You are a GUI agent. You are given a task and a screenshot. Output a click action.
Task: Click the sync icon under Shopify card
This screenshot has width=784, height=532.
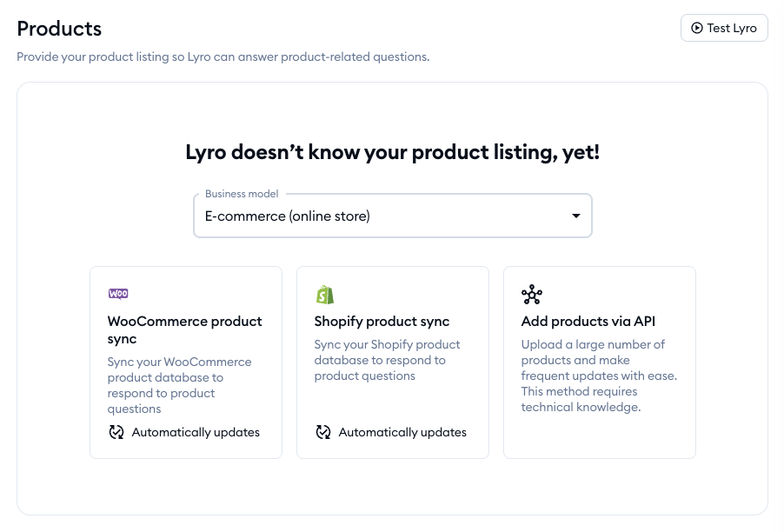point(323,432)
